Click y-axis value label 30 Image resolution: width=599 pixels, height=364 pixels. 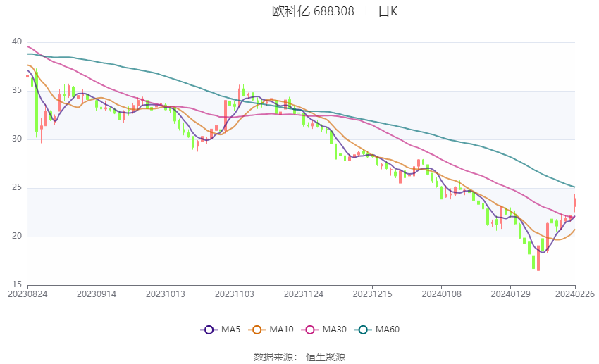pos(17,139)
